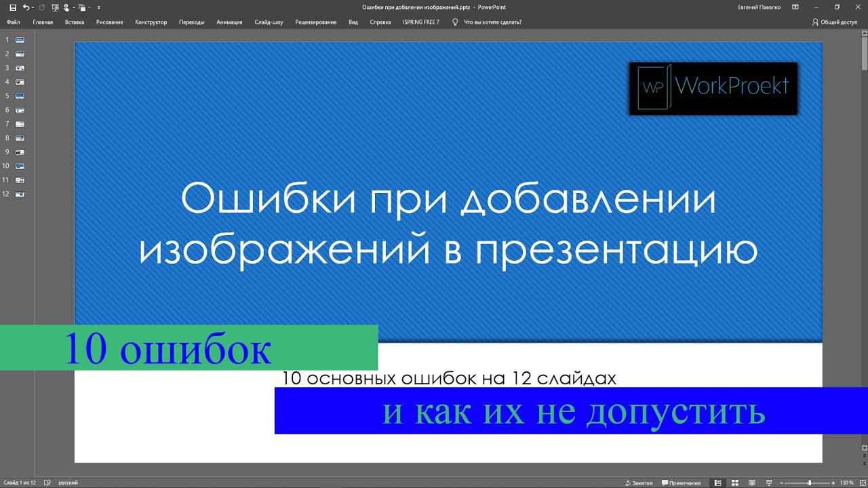Switch to Normal view icon
Screen dimensions: 868x488
pyautogui.click(x=717, y=483)
